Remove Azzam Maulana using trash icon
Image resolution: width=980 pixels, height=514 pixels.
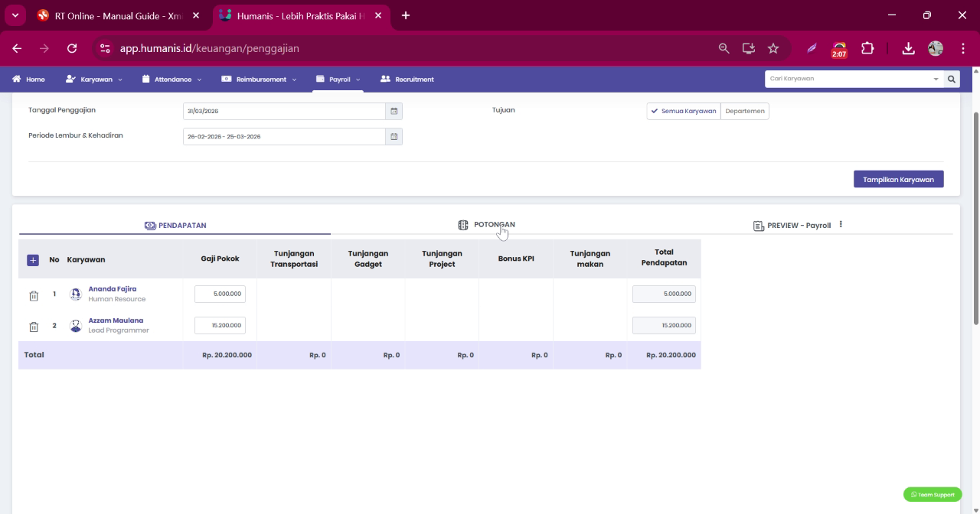pos(34,327)
